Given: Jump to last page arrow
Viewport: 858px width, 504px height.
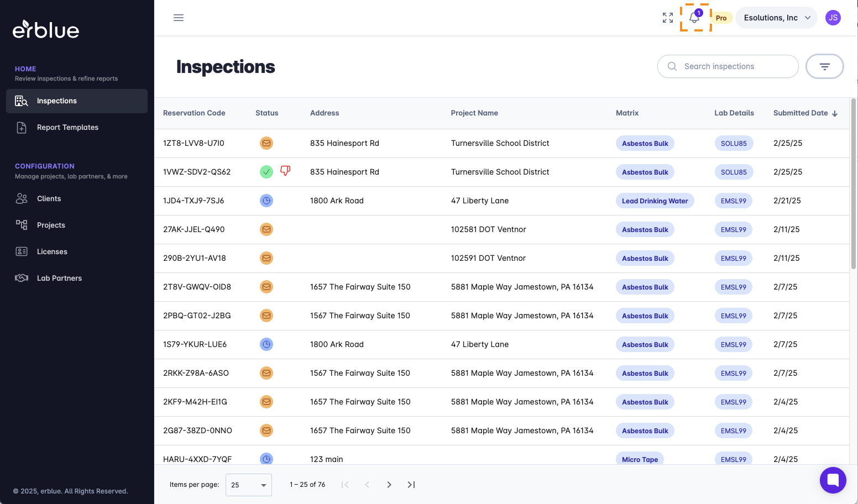Looking at the screenshot, I should click(411, 485).
